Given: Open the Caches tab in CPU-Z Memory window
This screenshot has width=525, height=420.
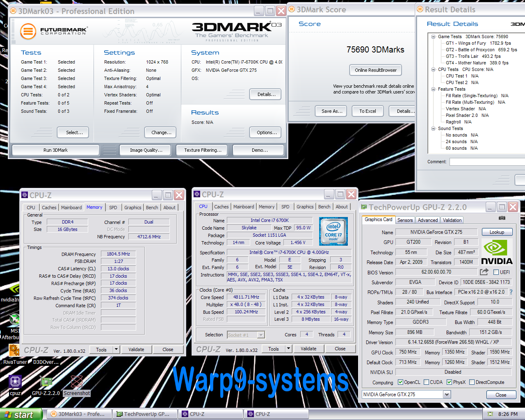Looking at the screenshot, I should point(49,208).
